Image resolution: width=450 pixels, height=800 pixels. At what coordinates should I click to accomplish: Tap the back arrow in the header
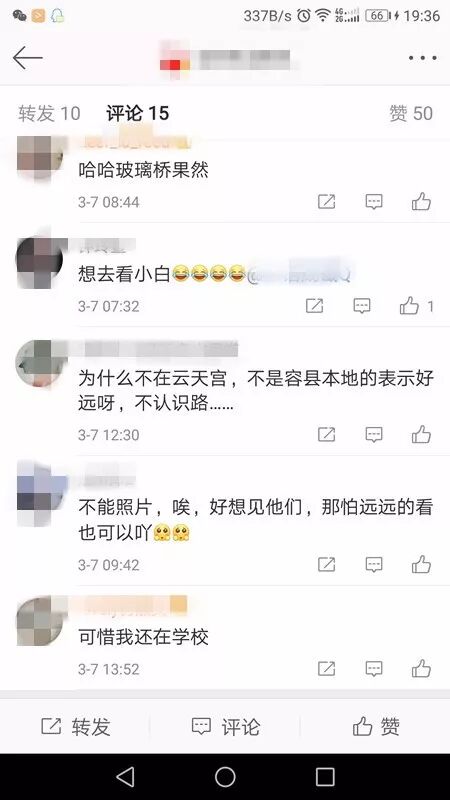[x=27, y=58]
